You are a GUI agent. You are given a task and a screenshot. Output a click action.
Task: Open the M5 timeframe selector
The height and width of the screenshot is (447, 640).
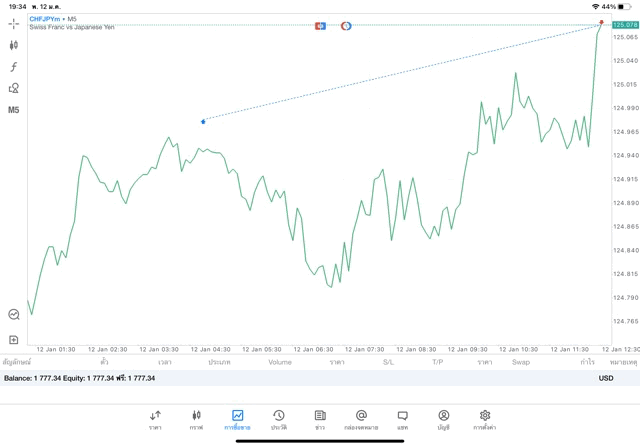(14, 110)
